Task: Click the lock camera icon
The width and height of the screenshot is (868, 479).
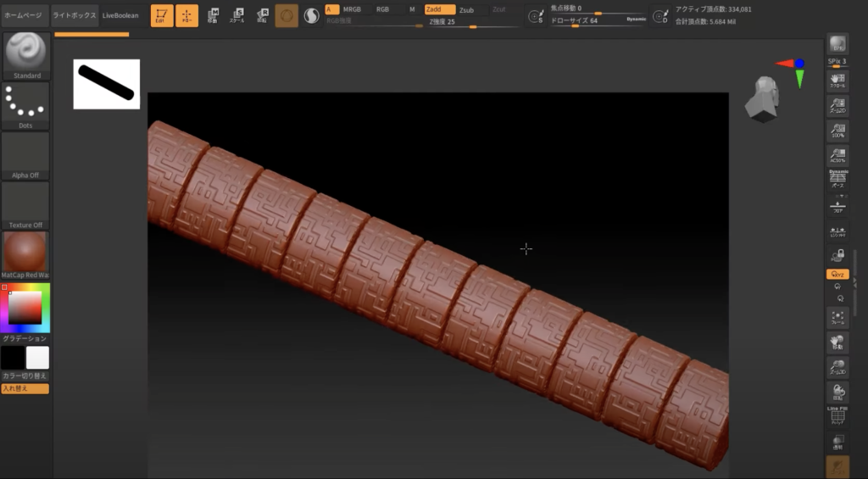Action: tap(837, 255)
